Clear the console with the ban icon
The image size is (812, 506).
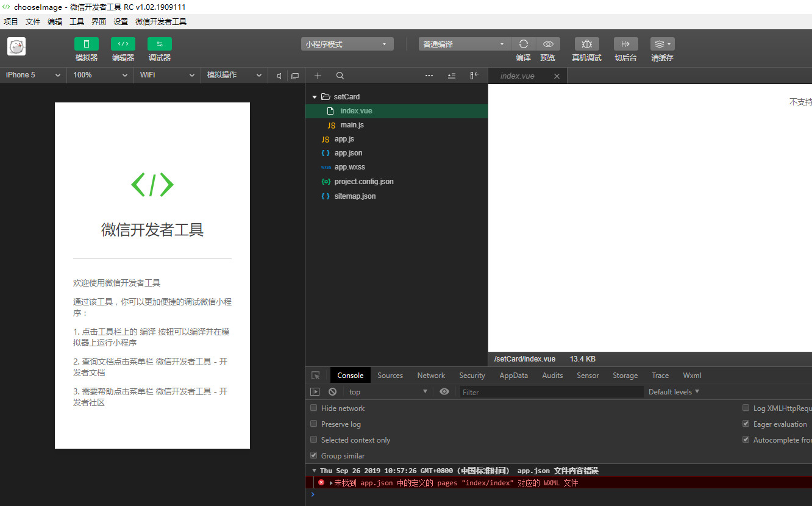click(x=332, y=392)
